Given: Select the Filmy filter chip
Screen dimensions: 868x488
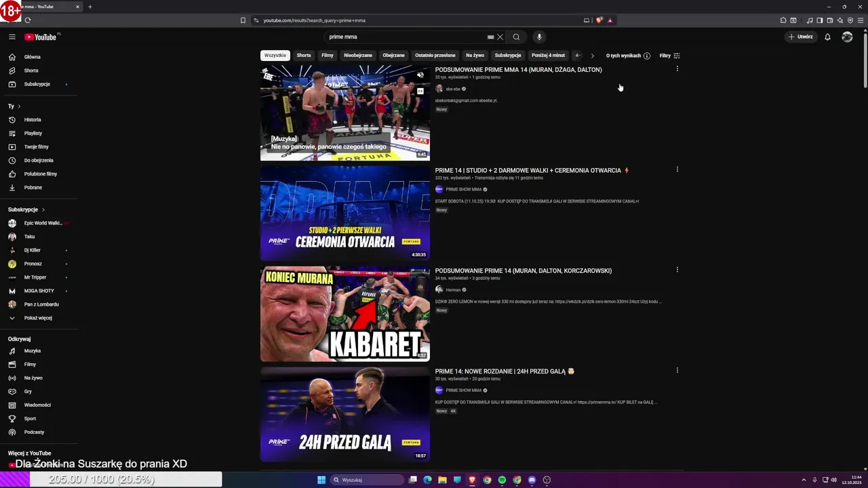Looking at the screenshot, I should 328,56.
